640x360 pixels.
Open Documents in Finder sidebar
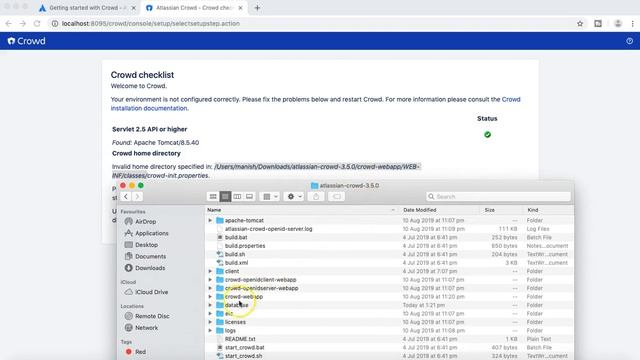145,256
